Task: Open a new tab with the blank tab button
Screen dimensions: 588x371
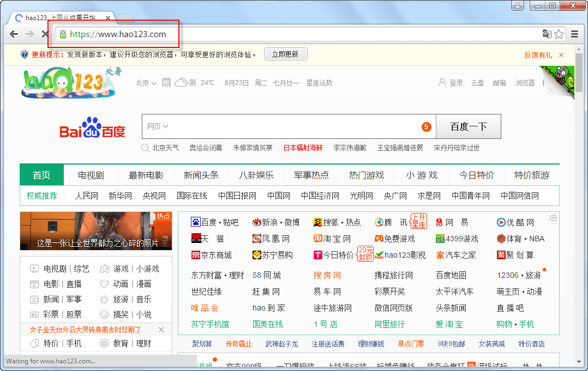Action: point(125,17)
